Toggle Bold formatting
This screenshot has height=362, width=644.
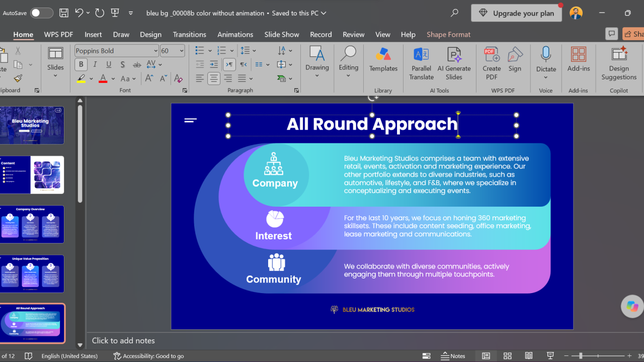81,64
